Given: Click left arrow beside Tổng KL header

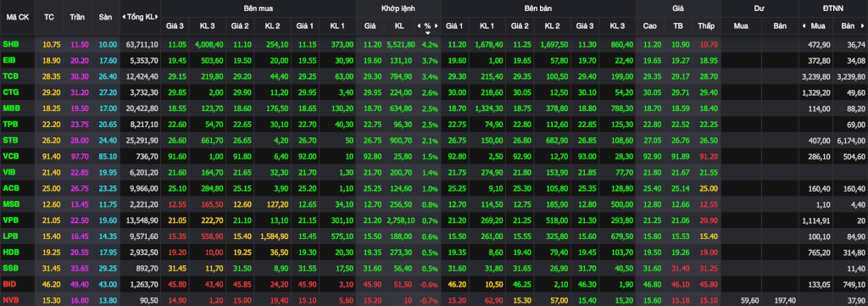Looking at the screenshot, I should 124,17.
